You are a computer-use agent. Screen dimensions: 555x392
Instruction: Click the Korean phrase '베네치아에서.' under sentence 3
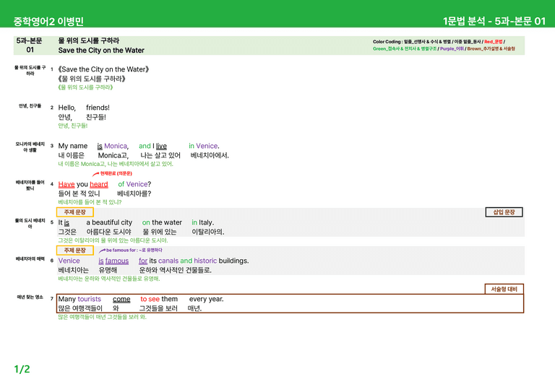coord(210,155)
